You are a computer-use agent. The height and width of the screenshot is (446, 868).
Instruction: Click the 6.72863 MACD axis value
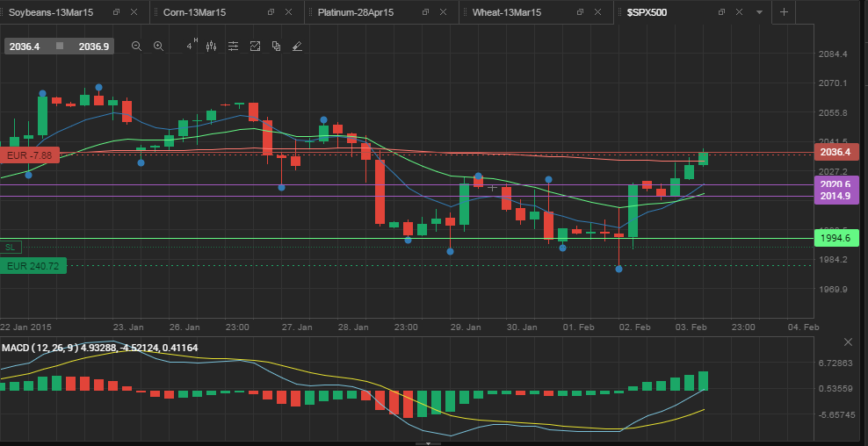point(835,363)
